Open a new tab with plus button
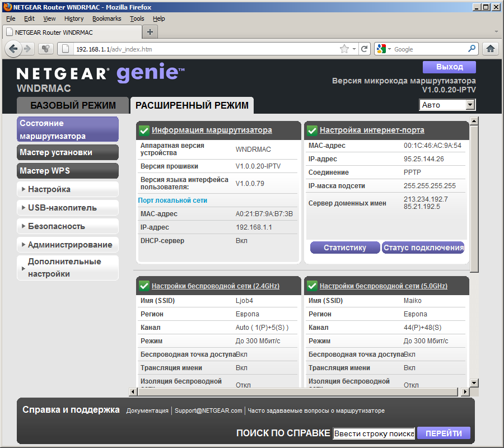504x448 pixels. click(x=150, y=32)
